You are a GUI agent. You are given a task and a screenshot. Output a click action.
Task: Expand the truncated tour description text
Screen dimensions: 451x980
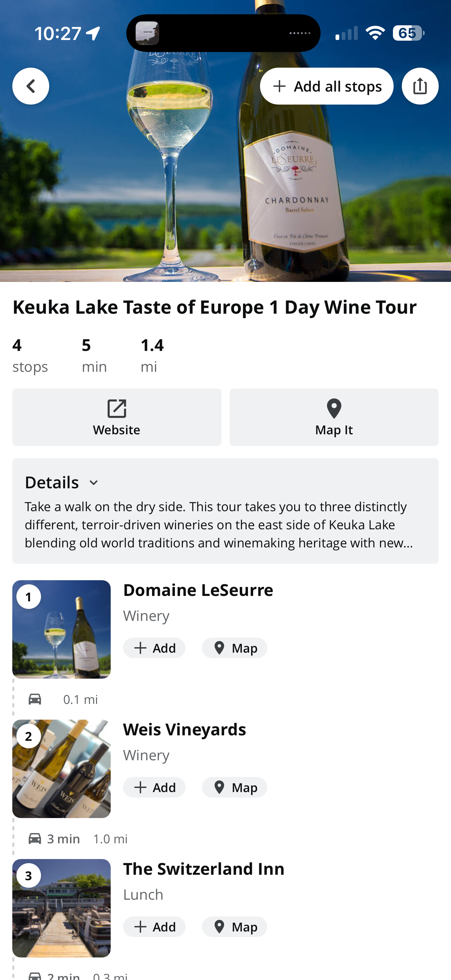pyautogui.click(x=219, y=525)
